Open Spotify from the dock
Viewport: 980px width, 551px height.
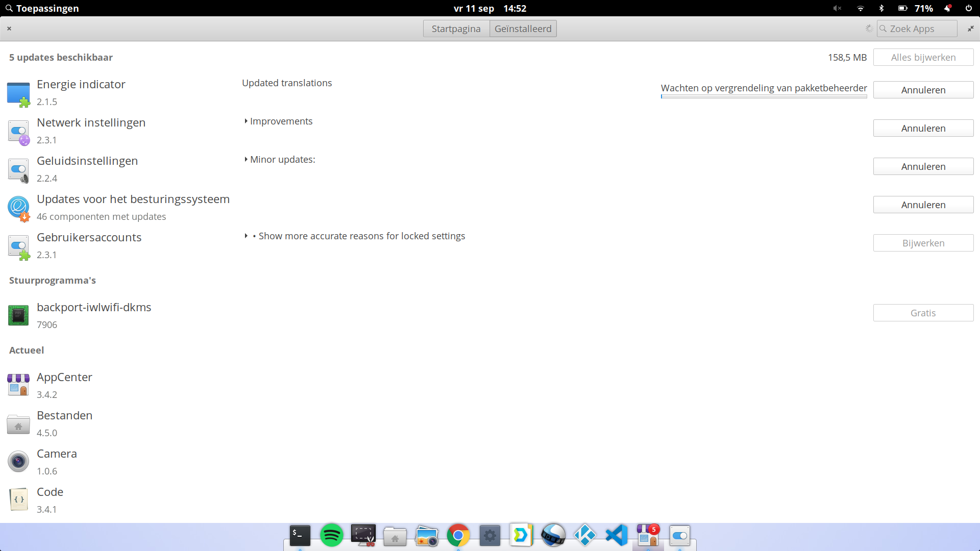[x=331, y=535]
